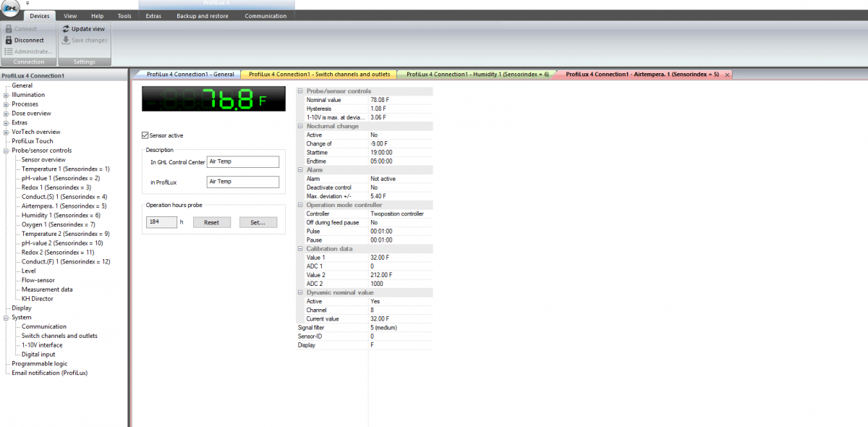
Task: Open the Backup and restore ribbon tab
Action: (x=203, y=16)
